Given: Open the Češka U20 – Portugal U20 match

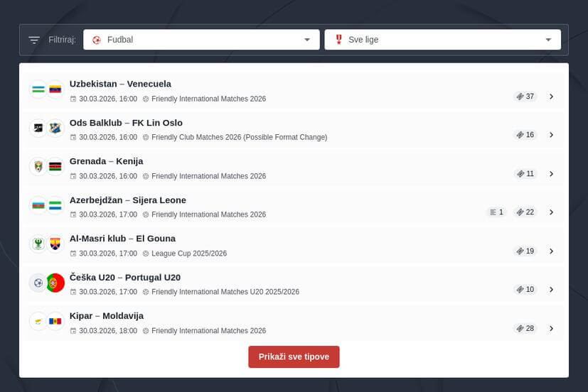Looking at the screenshot, I should coord(124,277).
